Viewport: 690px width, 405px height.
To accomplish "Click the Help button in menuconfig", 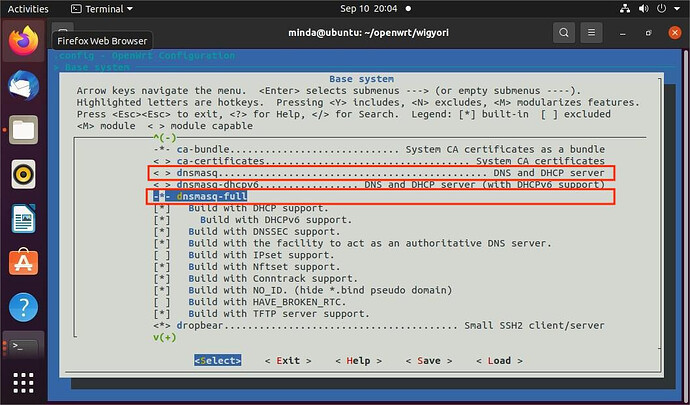I will click(359, 361).
